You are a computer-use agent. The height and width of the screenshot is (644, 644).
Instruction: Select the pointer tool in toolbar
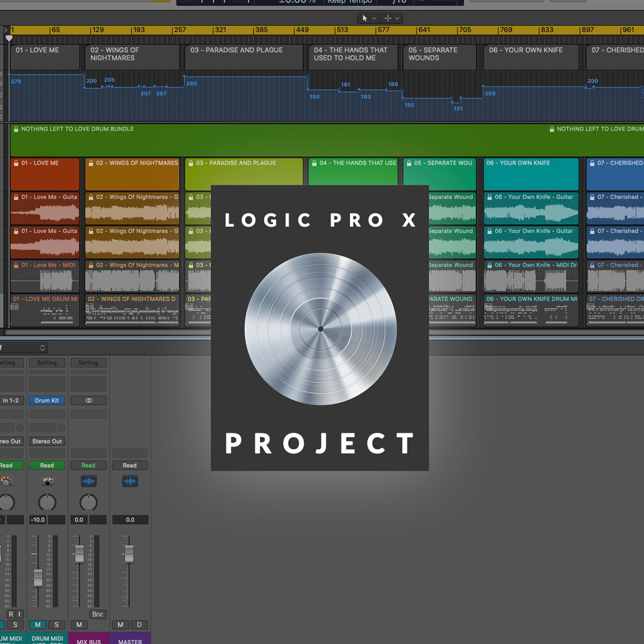364,18
